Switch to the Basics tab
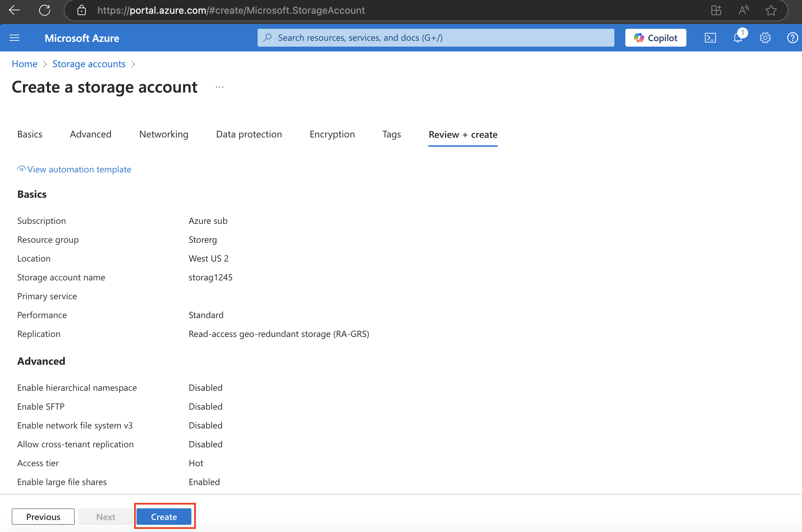Viewport: 802px width, 532px height. click(x=30, y=134)
